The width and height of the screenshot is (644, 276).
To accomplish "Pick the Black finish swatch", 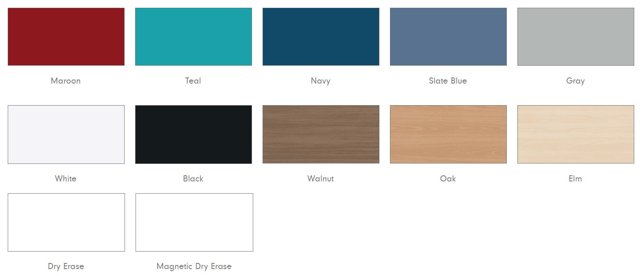I will click(x=193, y=135).
